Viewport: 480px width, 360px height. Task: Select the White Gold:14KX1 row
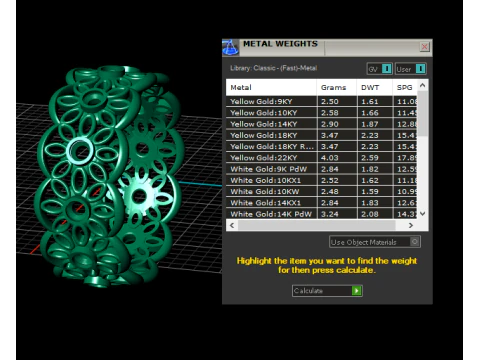tap(322, 203)
